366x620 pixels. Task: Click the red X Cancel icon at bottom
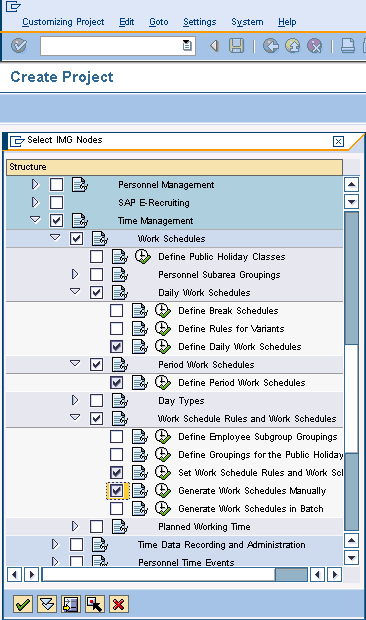pos(119,604)
